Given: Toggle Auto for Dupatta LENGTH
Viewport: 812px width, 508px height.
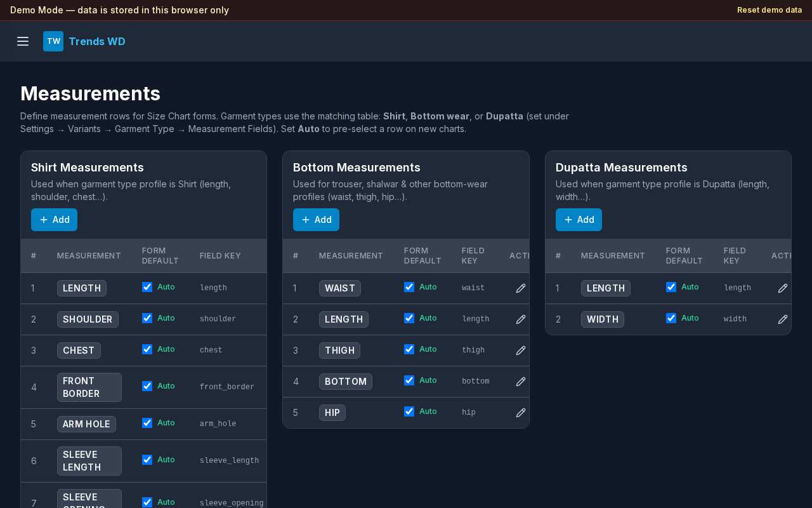Looking at the screenshot, I should pyautogui.click(x=671, y=287).
